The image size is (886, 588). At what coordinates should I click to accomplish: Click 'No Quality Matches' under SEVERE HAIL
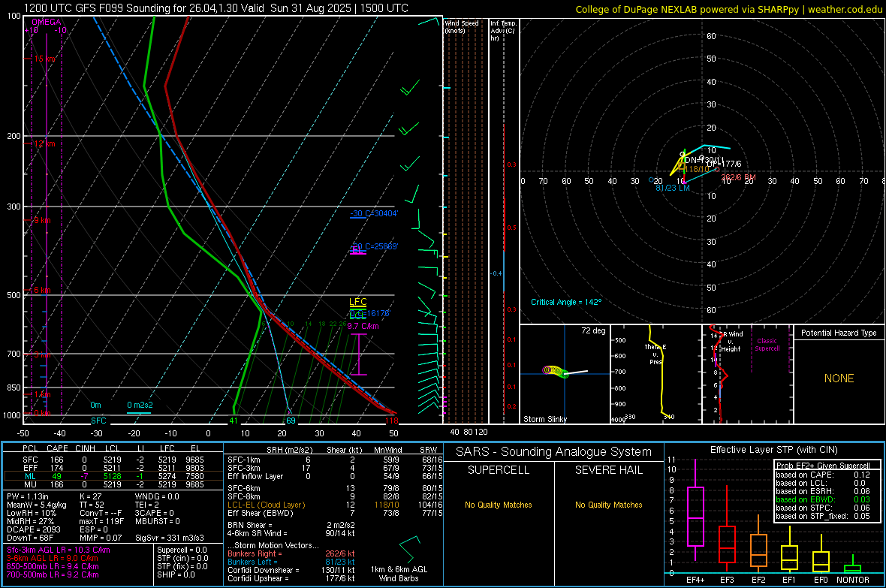click(608, 505)
